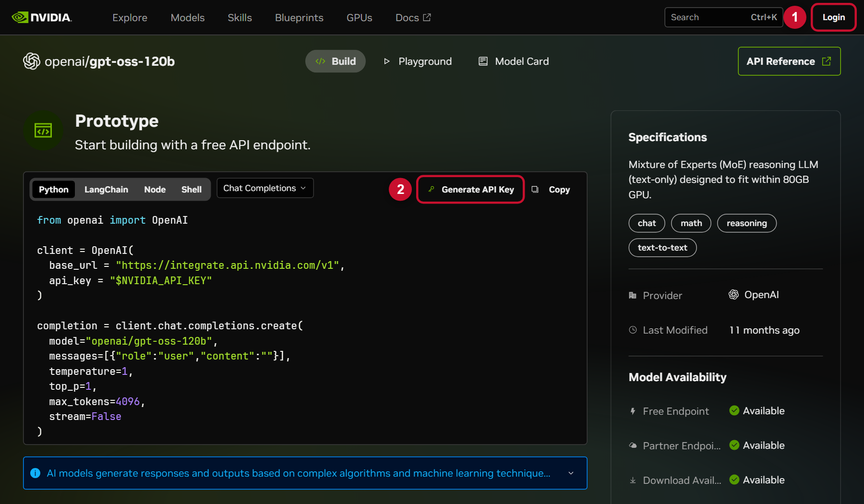Image resolution: width=864 pixels, height=504 pixels.
Task: Click the Last Modified clock icon
Action: pyautogui.click(x=633, y=330)
